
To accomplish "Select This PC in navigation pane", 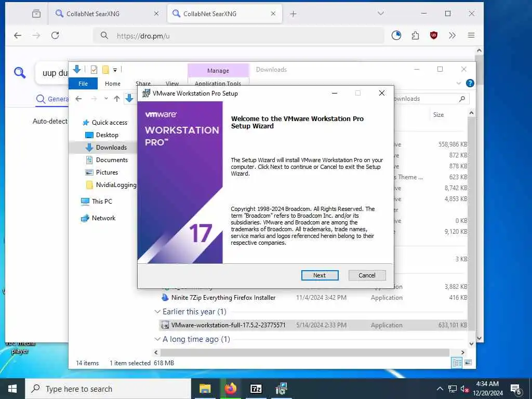I will click(96, 202).
